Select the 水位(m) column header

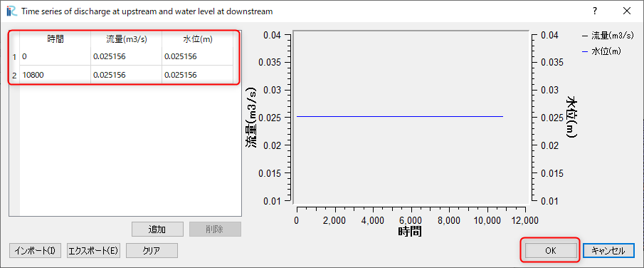tap(197, 39)
